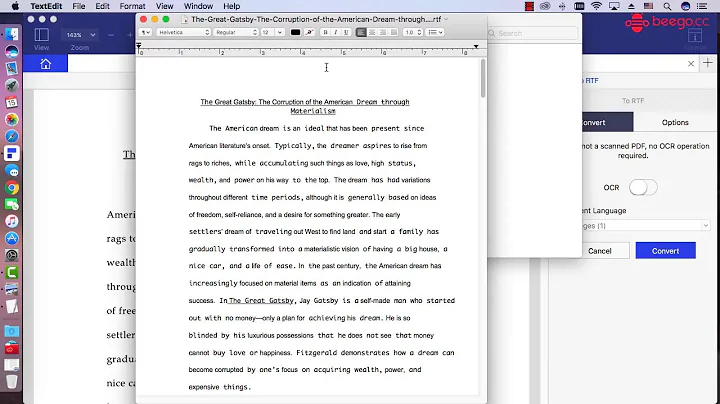
Task: Open Calendar from the Dock
Action: pos(12,102)
